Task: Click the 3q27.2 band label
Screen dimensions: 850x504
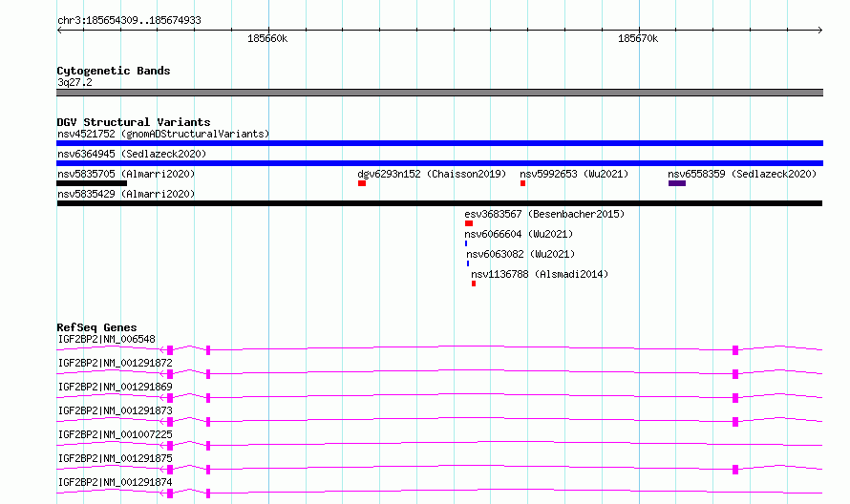Action: point(74,82)
